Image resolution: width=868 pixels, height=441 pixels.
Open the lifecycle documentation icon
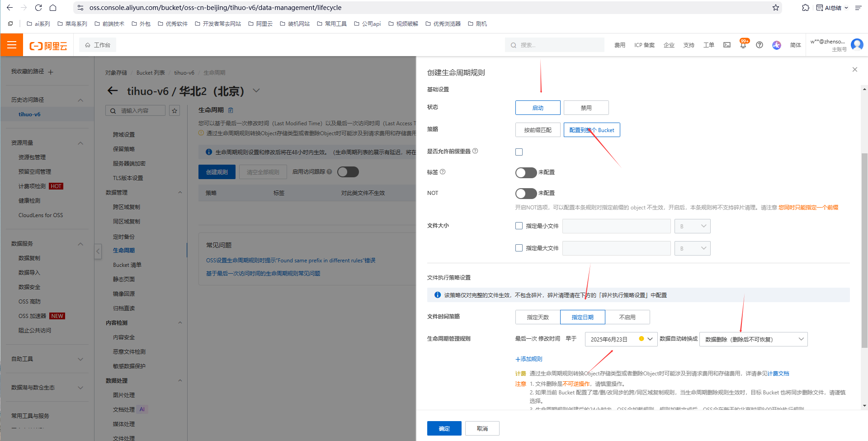[231, 110]
